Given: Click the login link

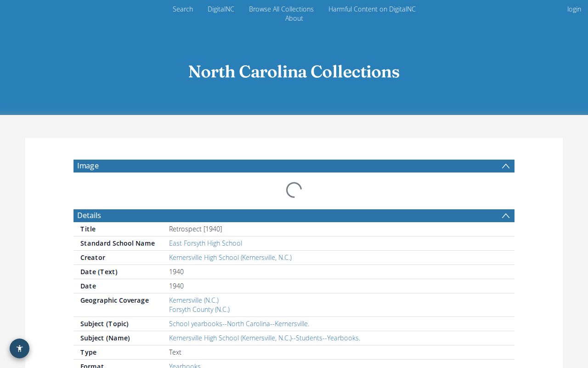Looking at the screenshot, I should click(x=574, y=9).
